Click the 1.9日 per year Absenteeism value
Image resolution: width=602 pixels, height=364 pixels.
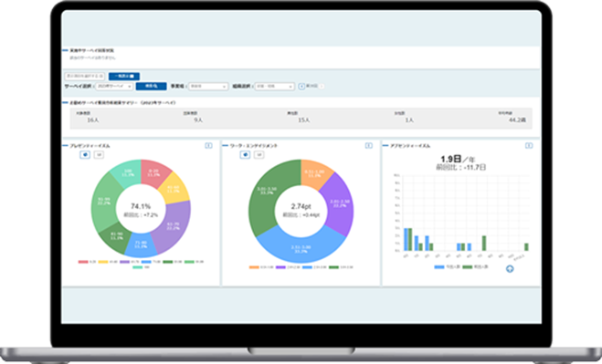point(457,159)
